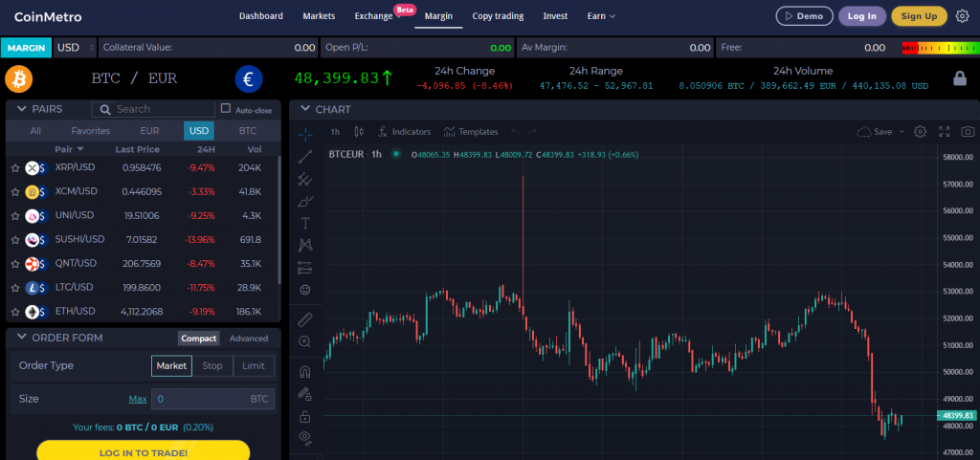Open chart settings gear
This screenshot has height=460, width=980.
tap(920, 132)
